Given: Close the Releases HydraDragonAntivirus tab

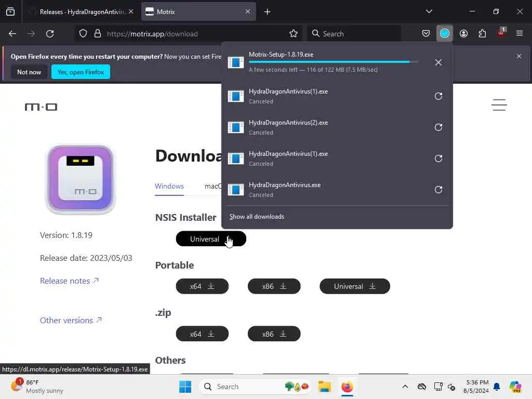Looking at the screenshot, I should pyautogui.click(x=130, y=11).
